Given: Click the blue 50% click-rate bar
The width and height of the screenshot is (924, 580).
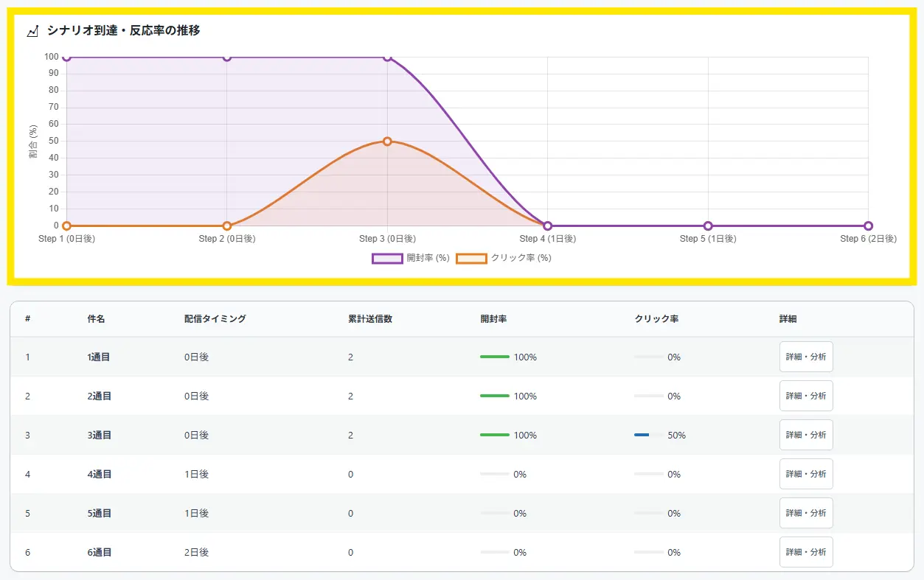Looking at the screenshot, I should 642,435.
